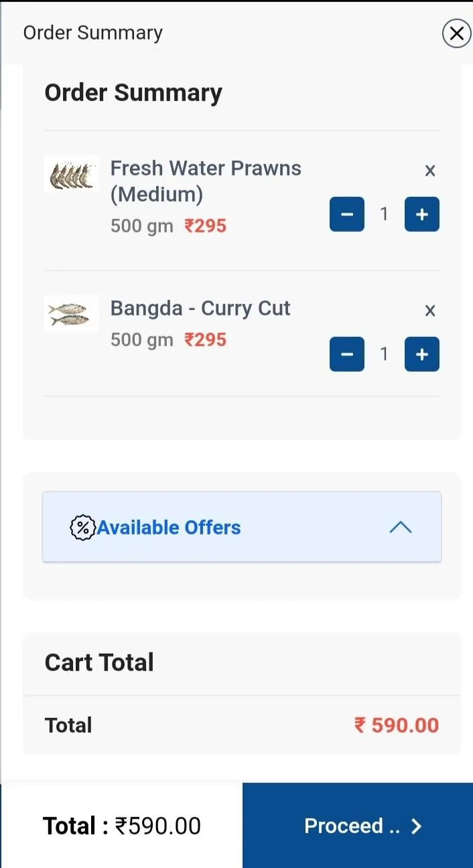The width and height of the screenshot is (473, 868).
Task: Increase Fresh Water Prawns quantity
Action: coord(422,214)
